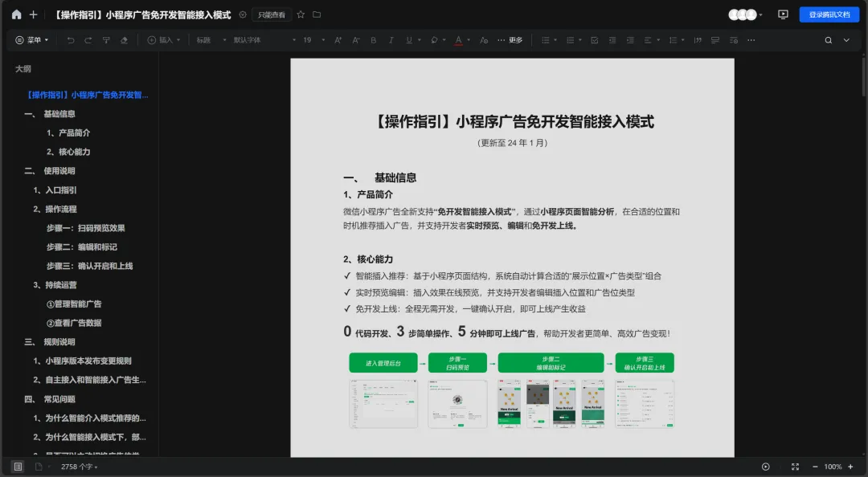Open the 插入 insert dropdown
Image resolution: width=868 pixels, height=477 pixels.
[x=163, y=40]
